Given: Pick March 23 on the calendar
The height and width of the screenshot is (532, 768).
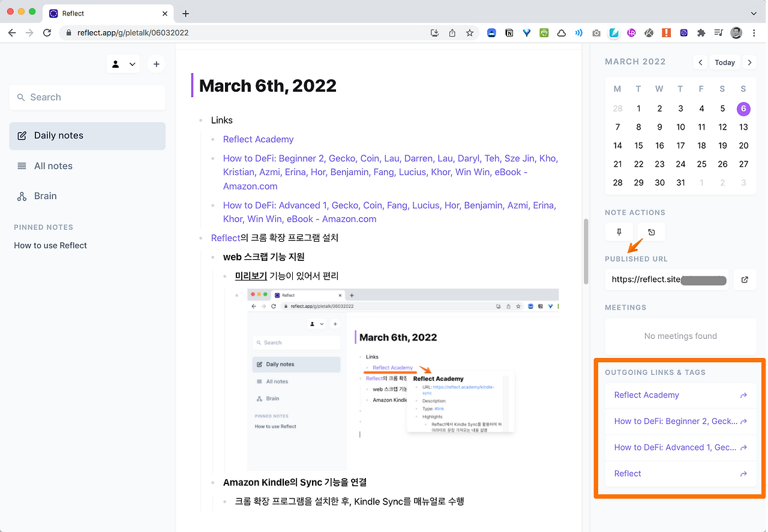Looking at the screenshot, I should click(659, 164).
